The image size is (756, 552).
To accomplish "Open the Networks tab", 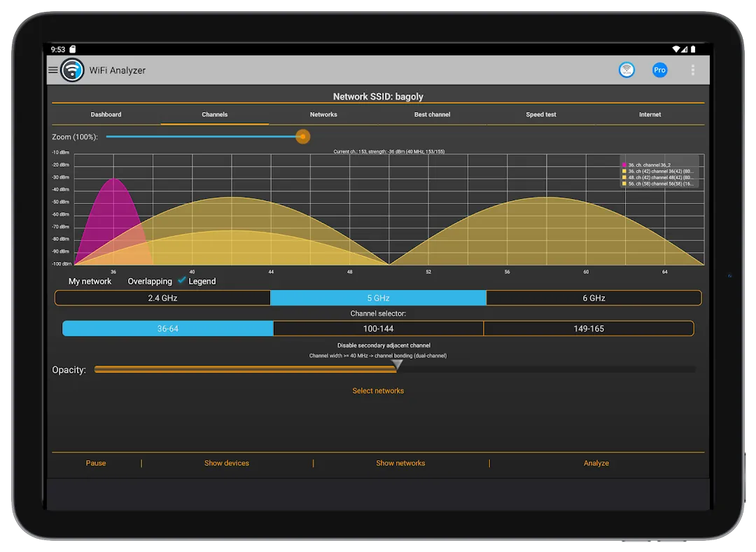I will pyautogui.click(x=323, y=114).
